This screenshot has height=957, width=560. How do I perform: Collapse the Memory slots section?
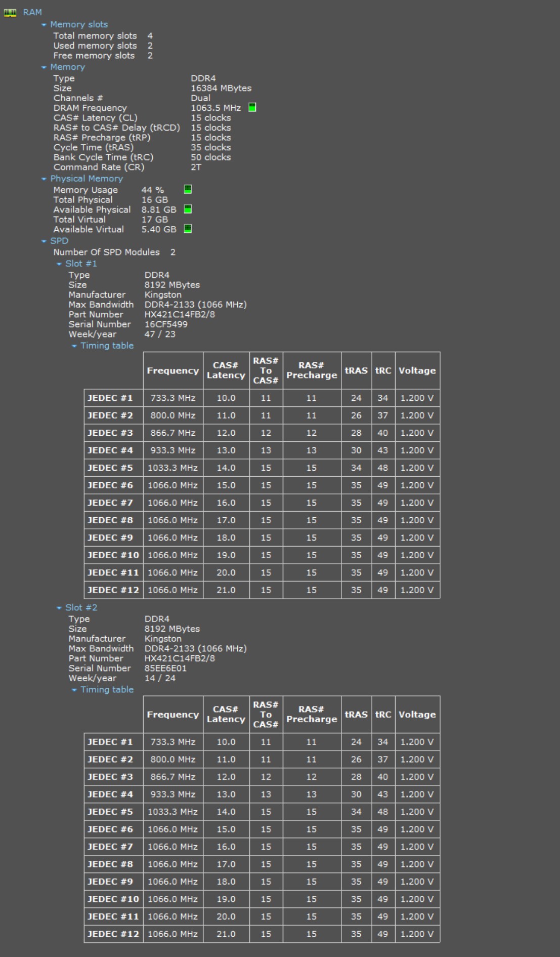click(44, 25)
